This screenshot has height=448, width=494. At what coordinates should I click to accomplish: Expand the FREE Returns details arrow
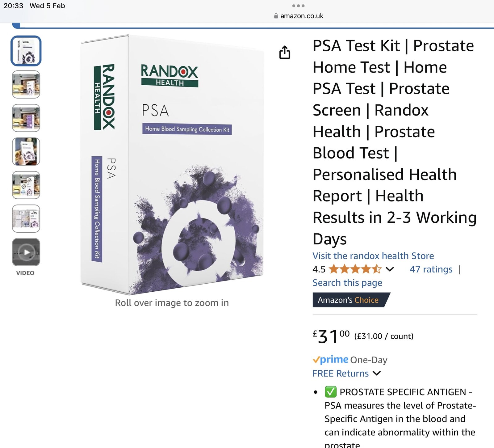click(x=377, y=373)
